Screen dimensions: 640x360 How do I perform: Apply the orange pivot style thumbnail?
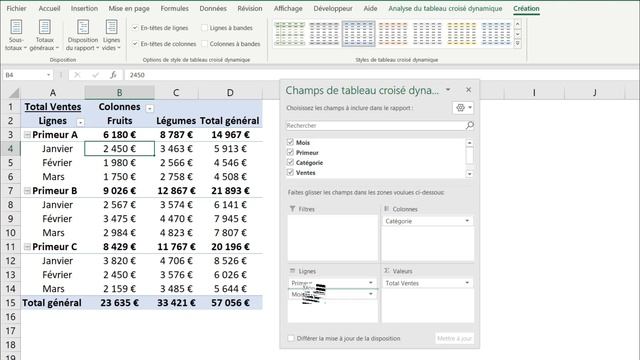[393, 34]
